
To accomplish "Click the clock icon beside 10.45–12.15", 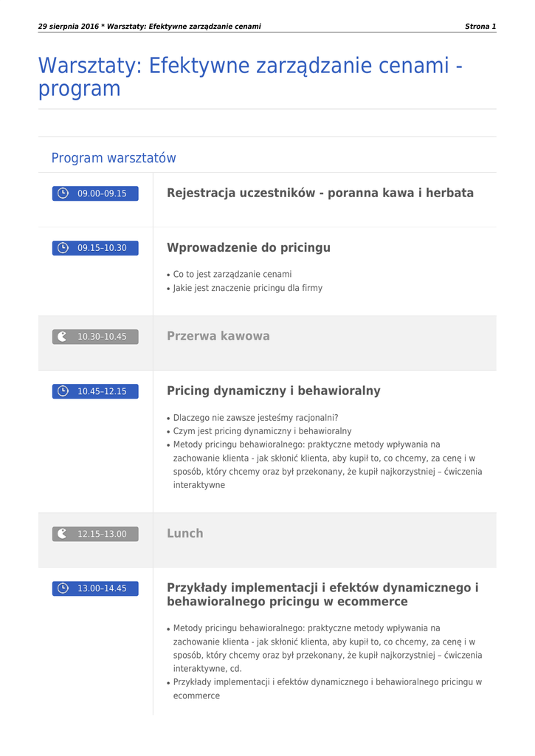I will coord(63,391).
